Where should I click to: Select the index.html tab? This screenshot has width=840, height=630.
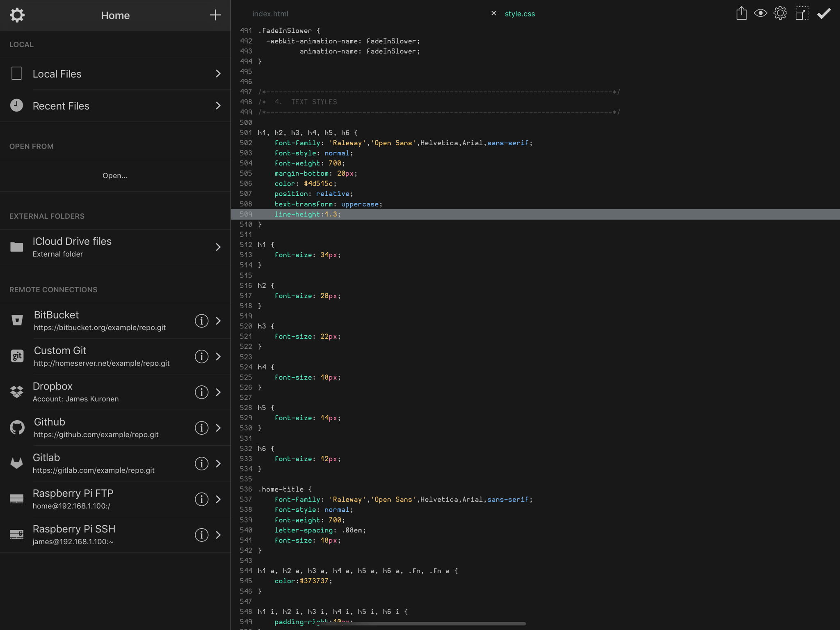269,14
